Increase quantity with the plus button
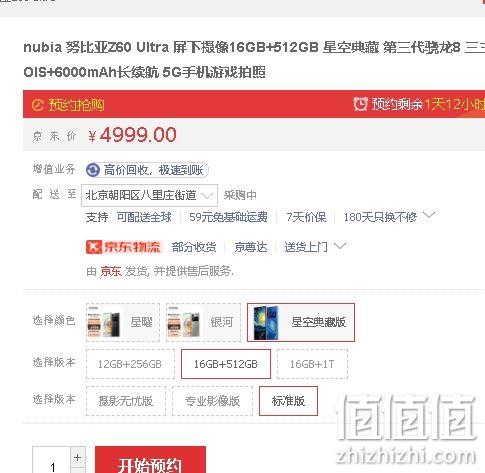The width and height of the screenshot is (485, 473). (x=78, y=457)
